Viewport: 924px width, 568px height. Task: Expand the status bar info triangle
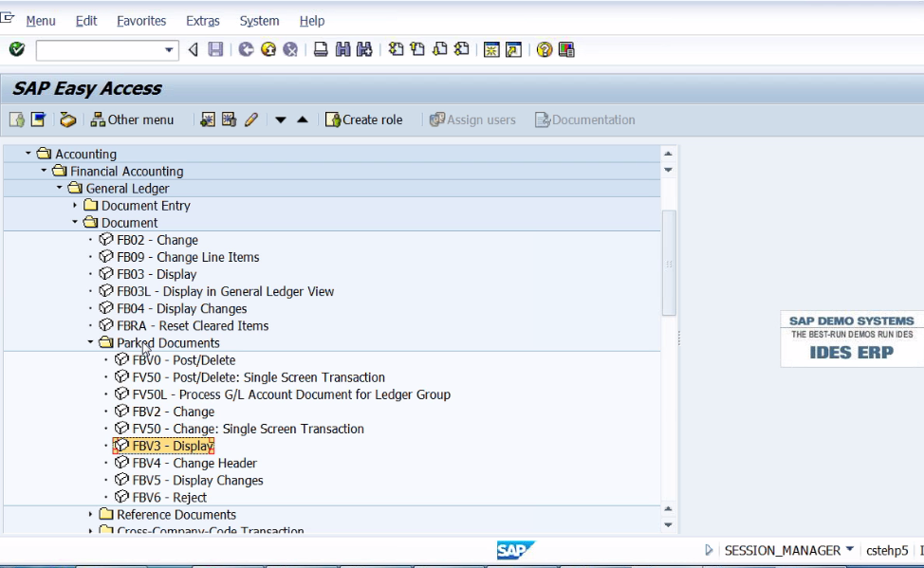point(709,550)
